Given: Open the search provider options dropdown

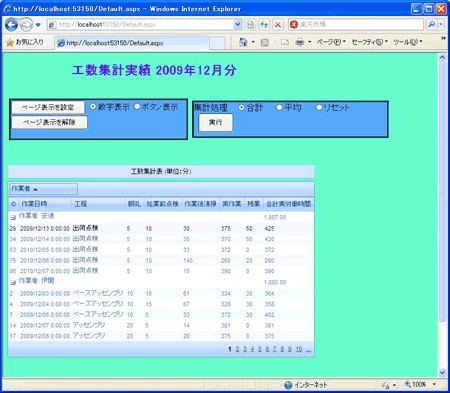Looking at the screenshot, I should click(x=441, y=24).
